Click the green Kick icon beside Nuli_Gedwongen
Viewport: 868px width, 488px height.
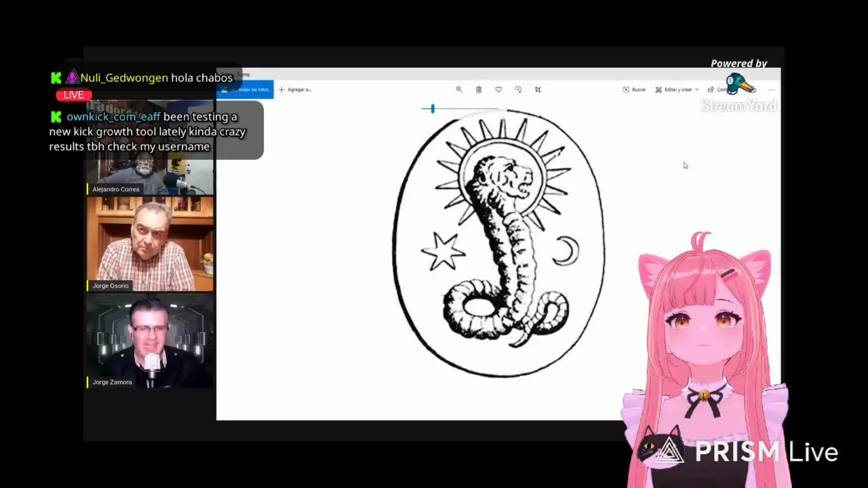click(56, 78)
